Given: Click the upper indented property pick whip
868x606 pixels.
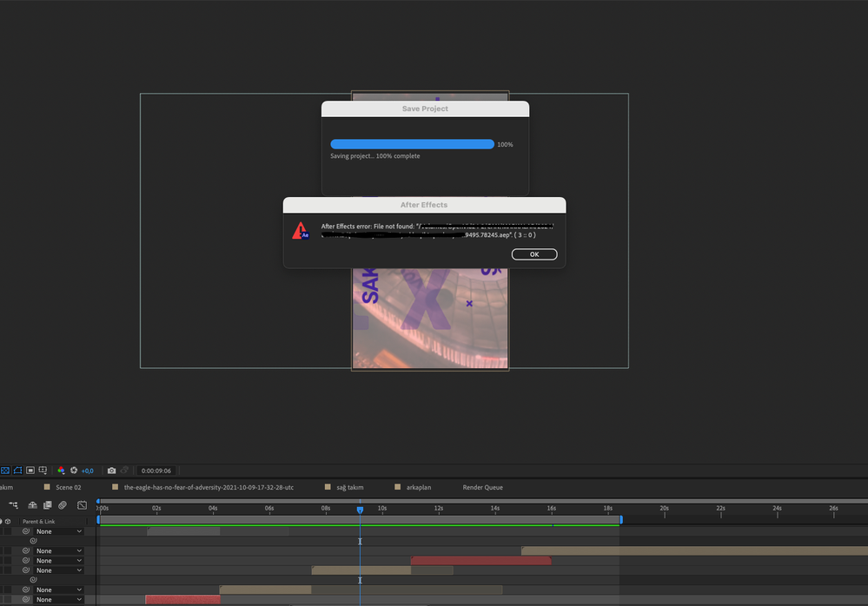Looking at the screenshot, I should pyautogui.click(x=33, y=541).
